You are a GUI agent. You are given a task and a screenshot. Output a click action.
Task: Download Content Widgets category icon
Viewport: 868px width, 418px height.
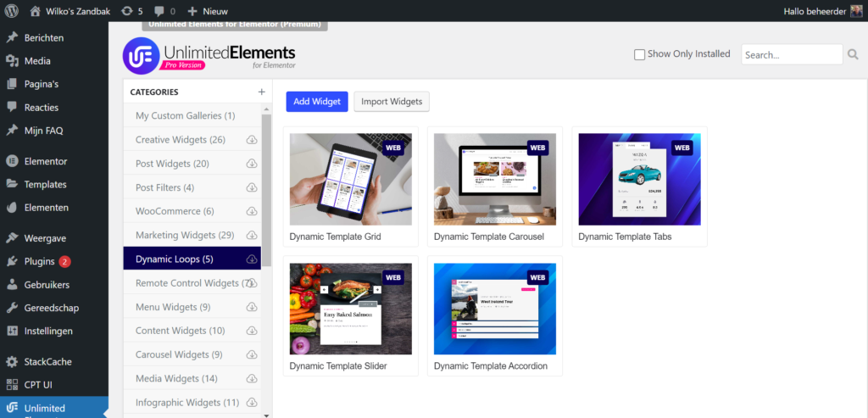252,331
